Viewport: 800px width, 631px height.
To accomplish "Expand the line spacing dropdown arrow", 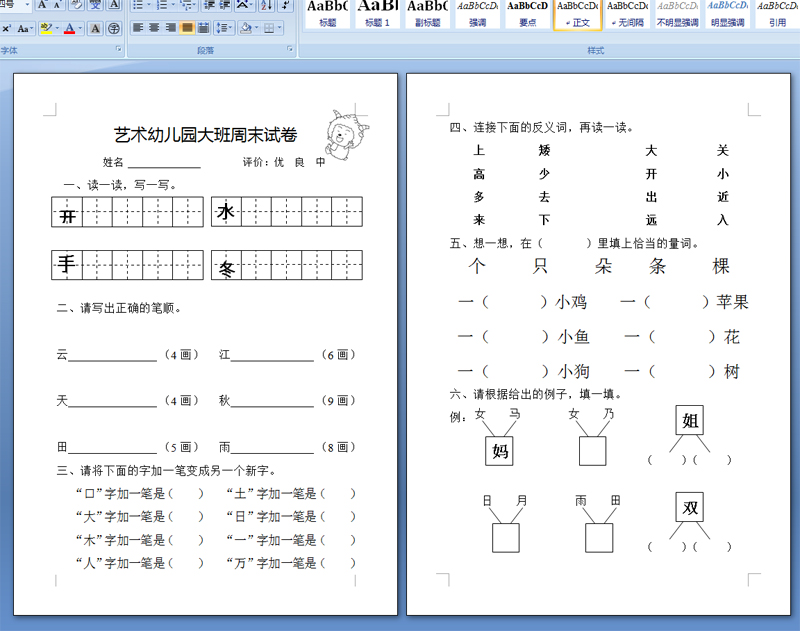I will 231,28.
